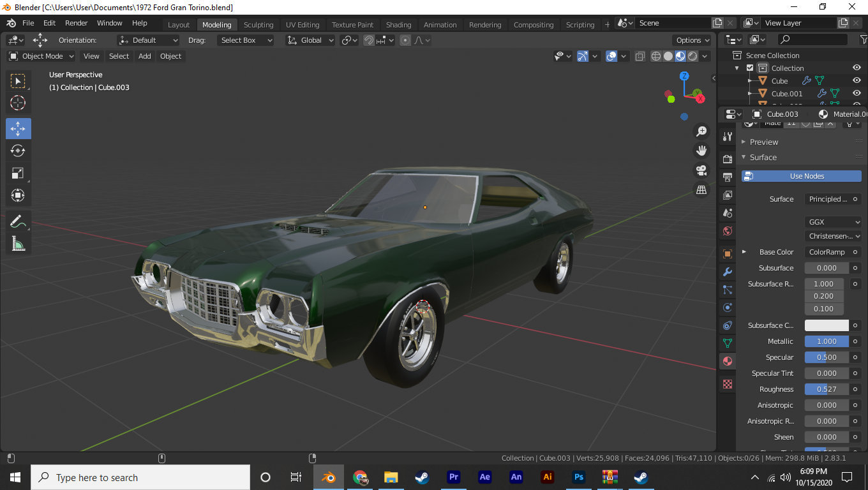Click the pan hand viewport button

(701, 151)
